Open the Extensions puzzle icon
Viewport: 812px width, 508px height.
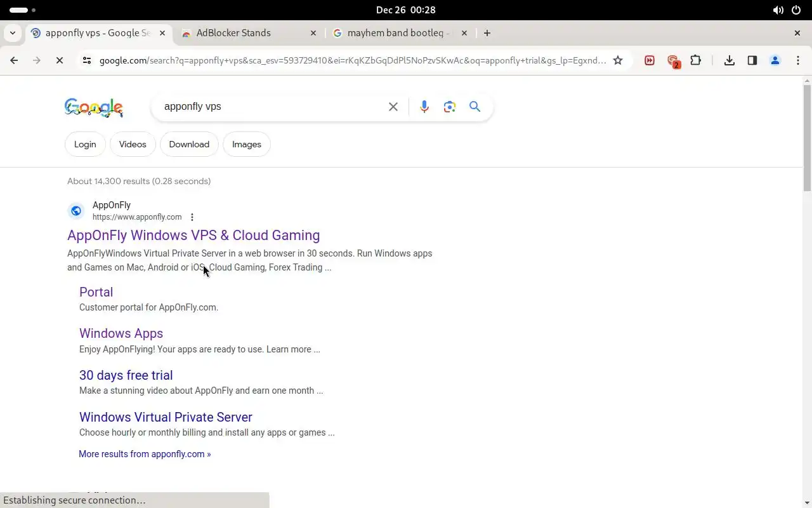(696, 60)
